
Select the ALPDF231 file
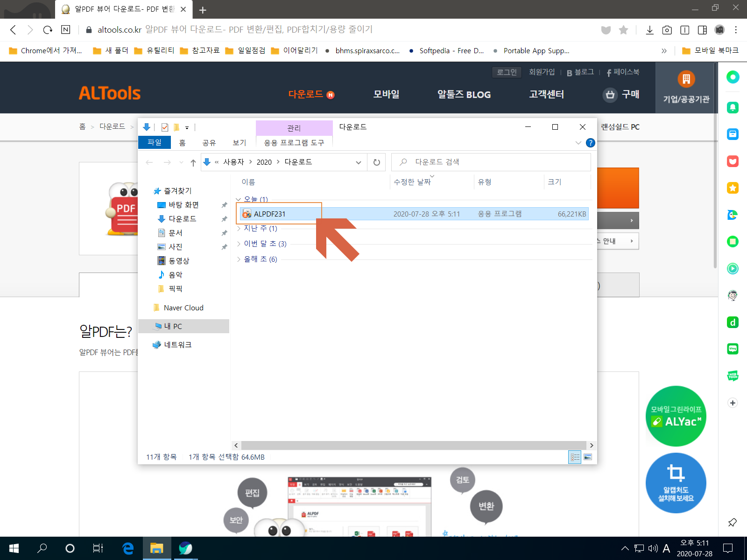(414, 214)
